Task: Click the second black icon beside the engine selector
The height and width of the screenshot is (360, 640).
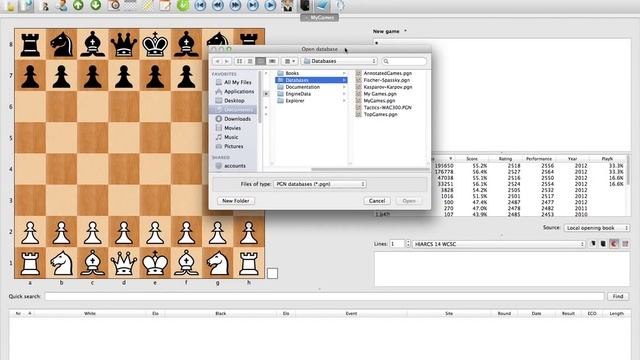Action: pyautogui.click(x=603, y=244)
